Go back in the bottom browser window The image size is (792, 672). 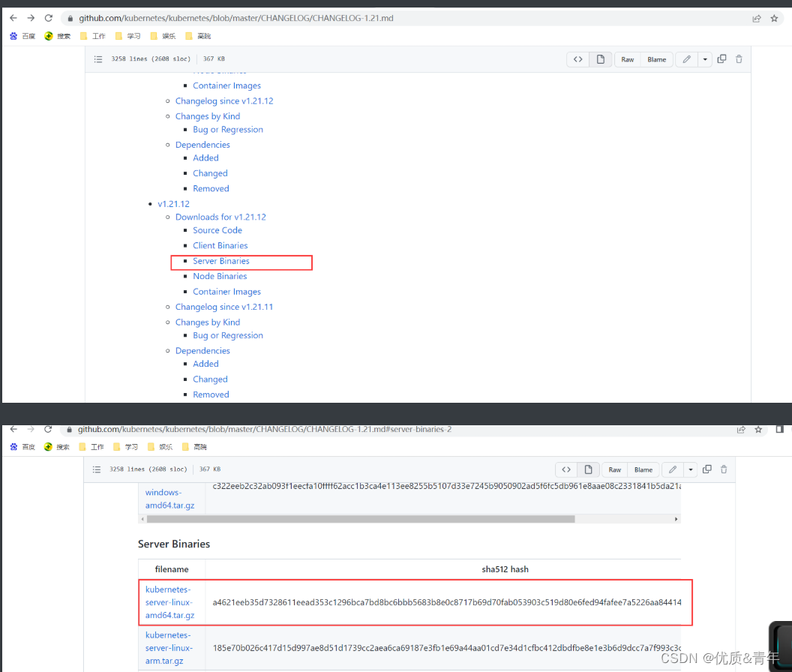pyautogui.click(x=13, y=429)
